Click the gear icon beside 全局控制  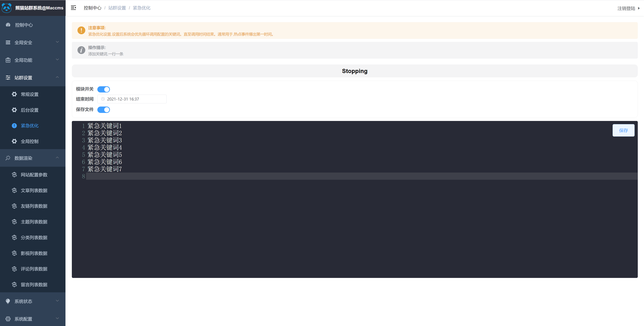point(14,141)
